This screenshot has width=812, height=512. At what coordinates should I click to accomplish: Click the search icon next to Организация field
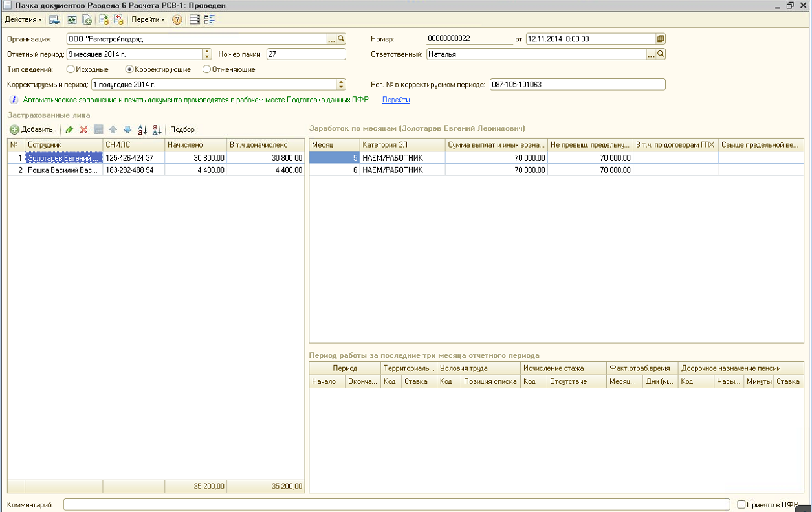pyautogui.click(x=341, y=39)
